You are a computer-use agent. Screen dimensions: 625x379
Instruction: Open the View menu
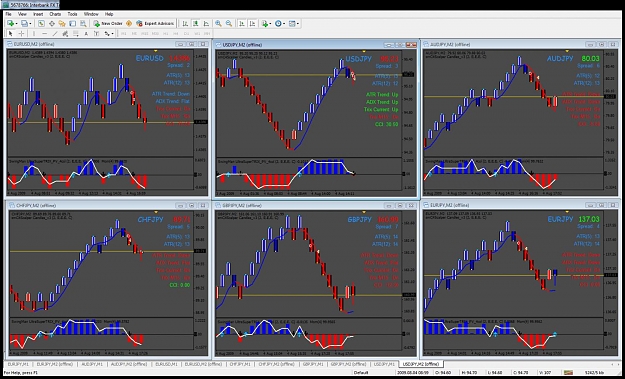22,14
